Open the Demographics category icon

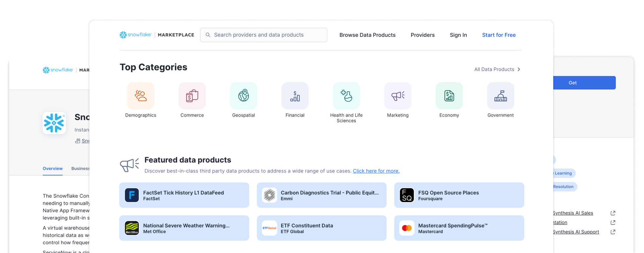click(x=141, y=96)
